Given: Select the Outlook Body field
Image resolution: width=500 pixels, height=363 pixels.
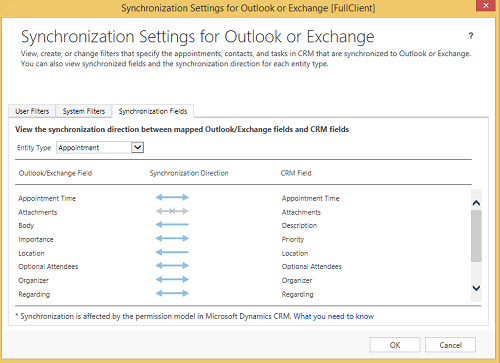Looking at the screenshot, I should click(26, 226).
